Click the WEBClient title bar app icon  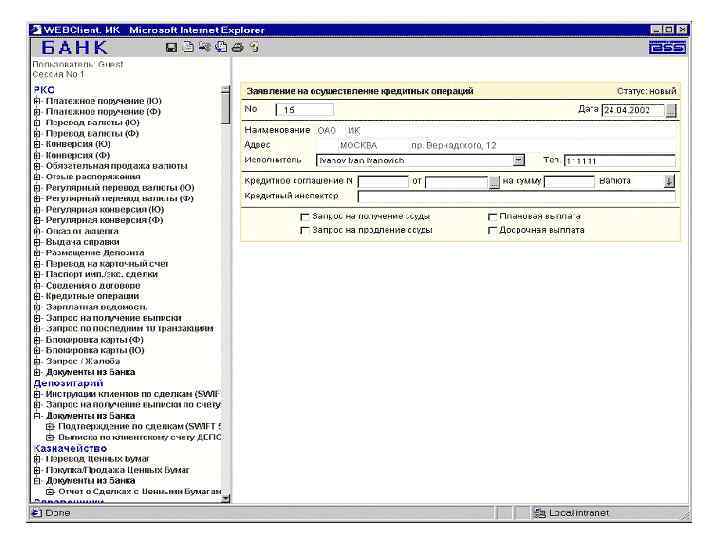36,30
